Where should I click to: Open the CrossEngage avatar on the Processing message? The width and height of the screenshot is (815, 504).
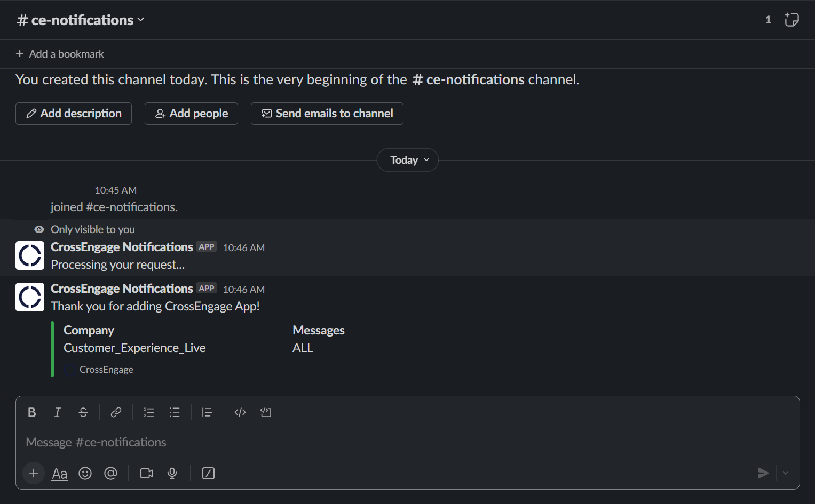(30, 255)
